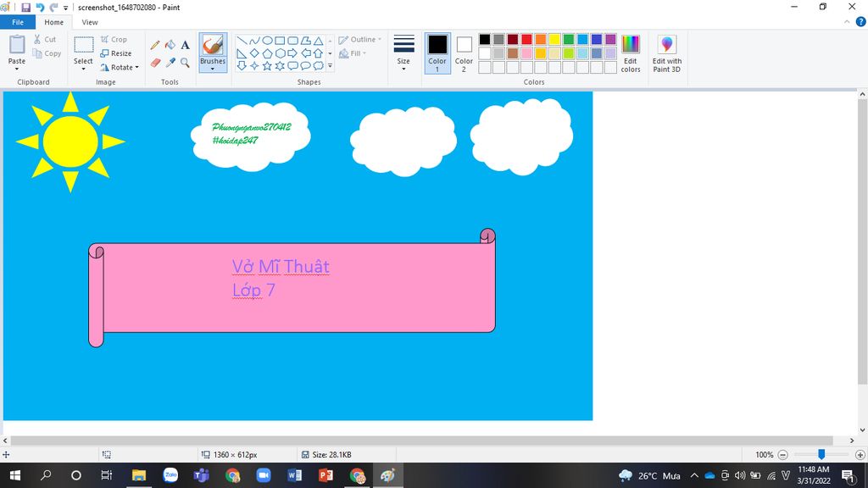Select the Magnifier tool
Image resolution: width=868 pixels, height=488 pixels.
[185, 63]
